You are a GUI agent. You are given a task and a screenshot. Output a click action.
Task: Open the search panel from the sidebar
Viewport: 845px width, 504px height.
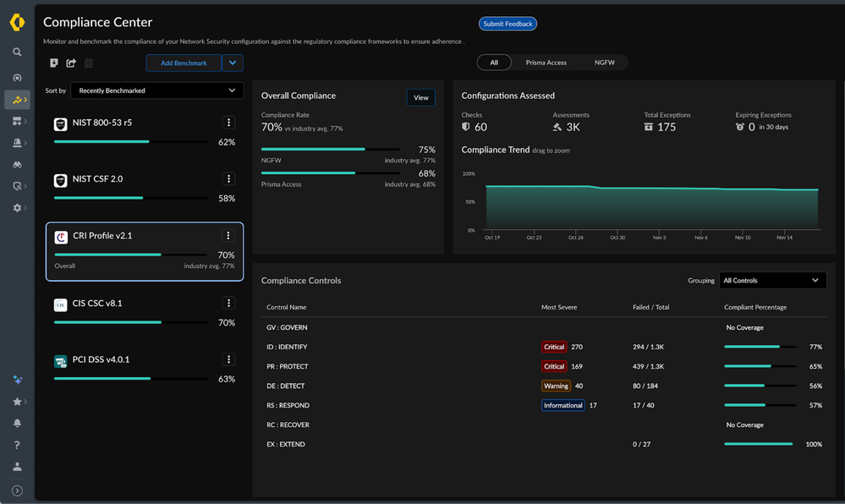[17, 52]
